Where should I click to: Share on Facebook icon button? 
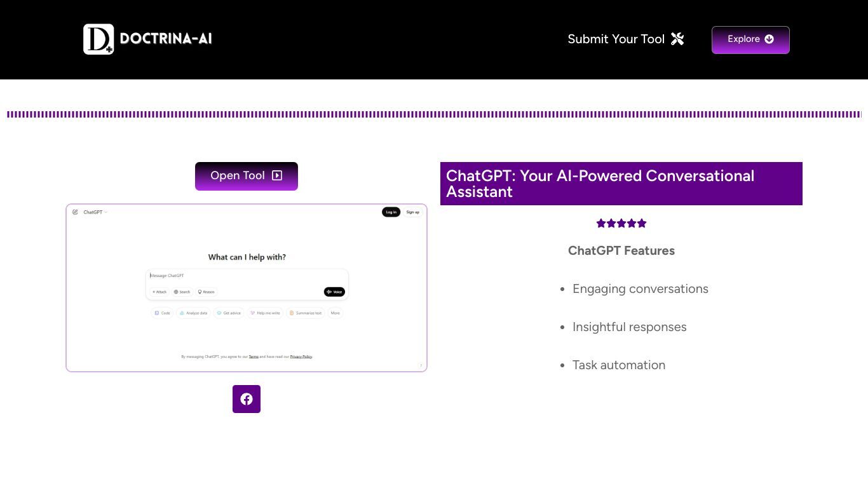[247, 399]
